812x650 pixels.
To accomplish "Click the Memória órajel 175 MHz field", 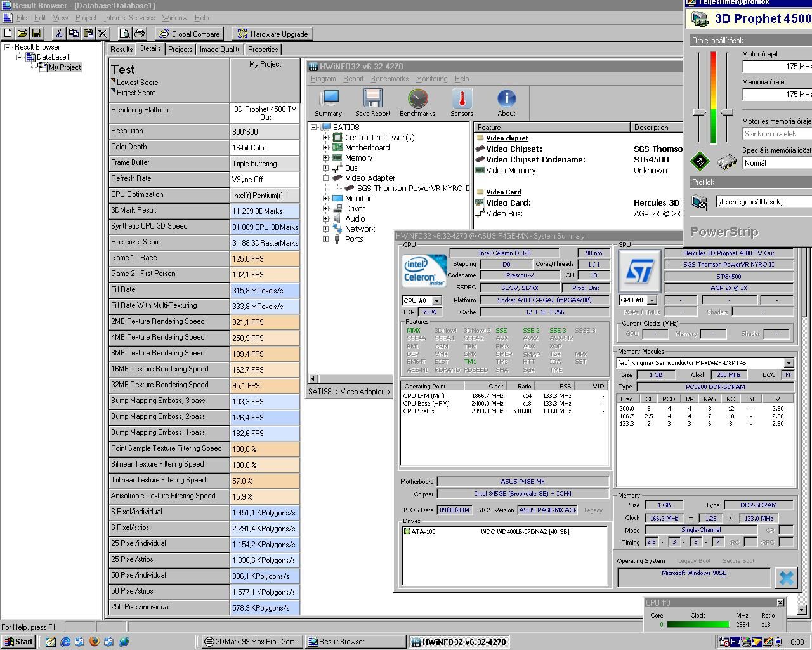I will (777, 94).
